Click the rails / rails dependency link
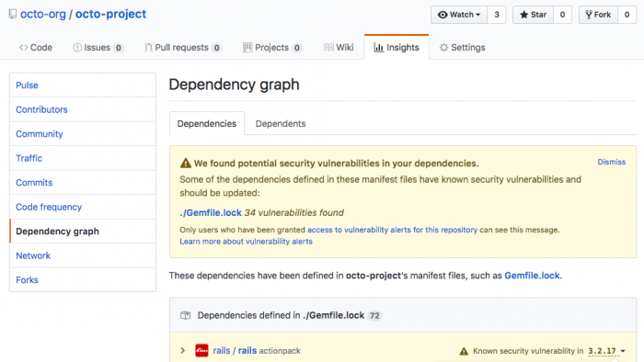 click(x=235, y=351)
